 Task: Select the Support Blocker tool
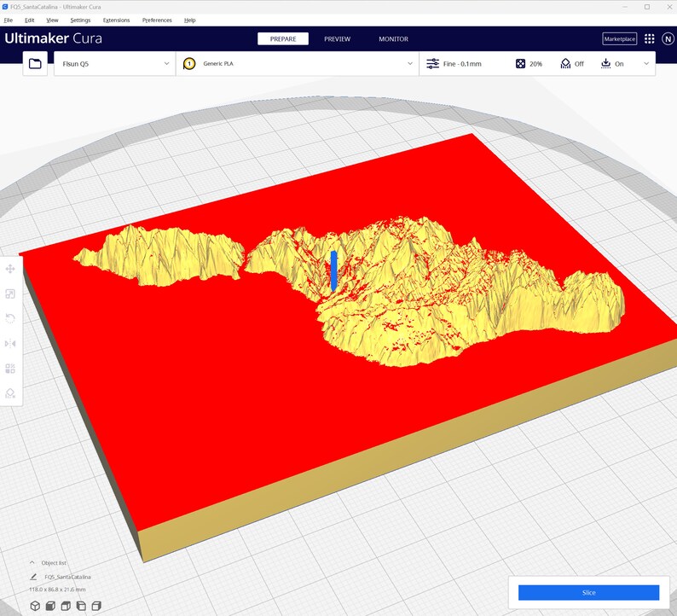pos(10,393)
